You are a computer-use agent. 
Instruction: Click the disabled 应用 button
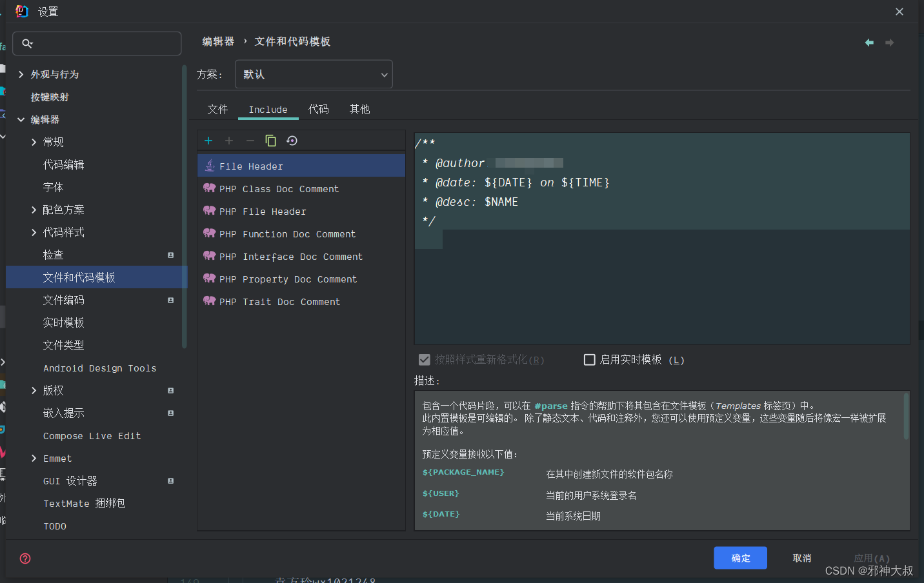[x=872, y=558]
